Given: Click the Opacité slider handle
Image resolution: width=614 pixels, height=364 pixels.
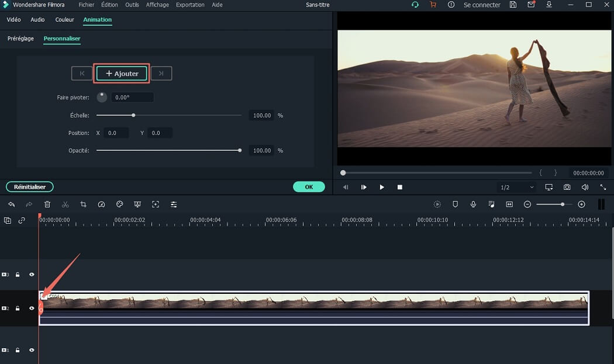Looking at the screenshot, I should pos(240,150).
